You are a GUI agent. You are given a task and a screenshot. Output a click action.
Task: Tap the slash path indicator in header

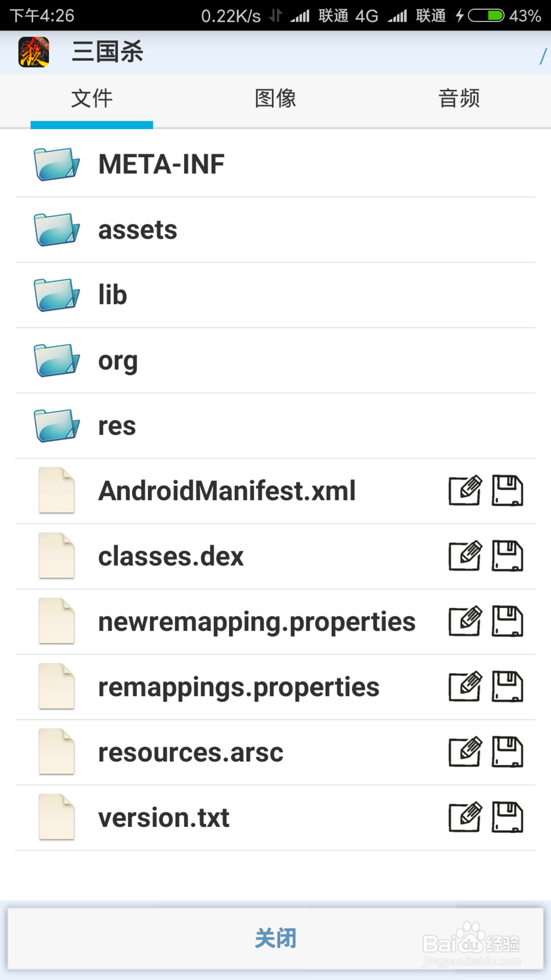(543, 56)
